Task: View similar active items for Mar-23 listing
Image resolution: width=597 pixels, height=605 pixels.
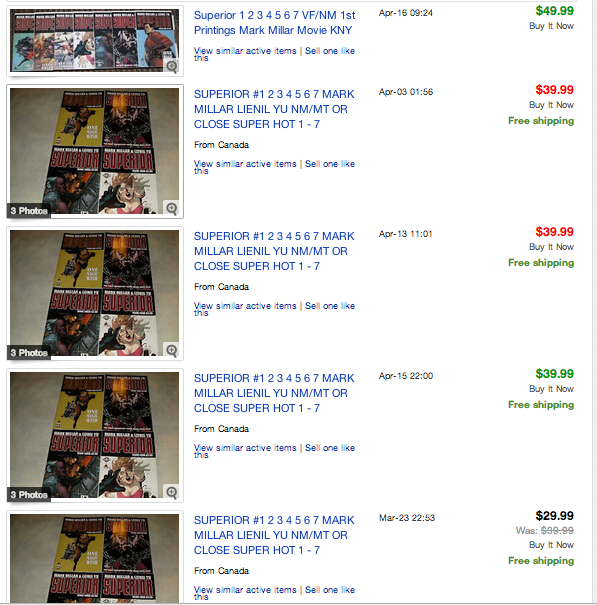Action: tap(245, 590)
